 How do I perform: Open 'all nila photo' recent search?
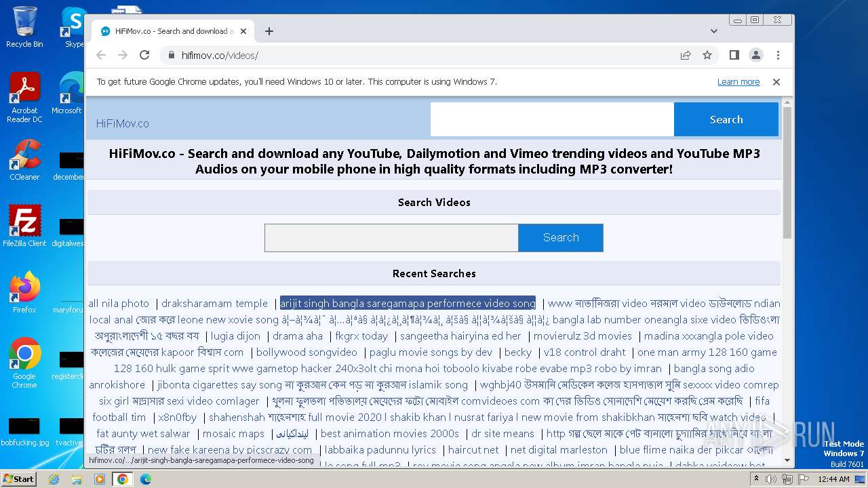tap(119, 304)
